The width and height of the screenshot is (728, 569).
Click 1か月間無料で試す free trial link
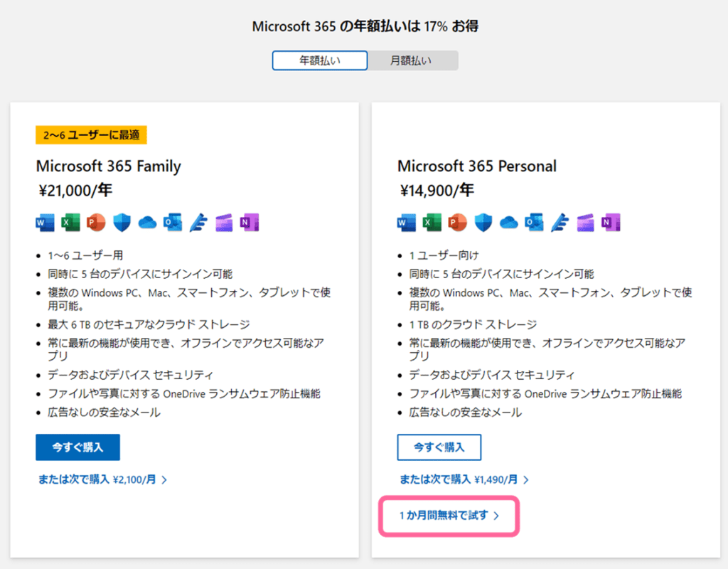[449, 516]
